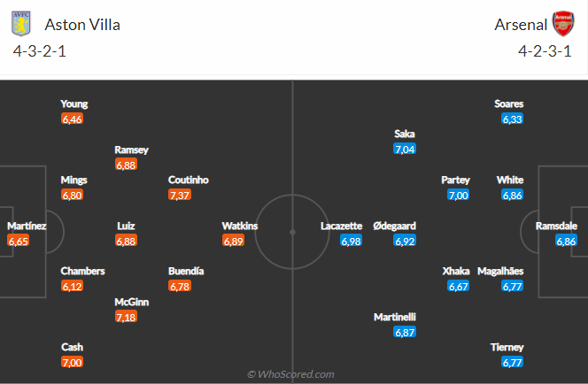Click the Aston Villa club crest
The image size is (588, 384).
pyautogui.click(x=19, y=24)
